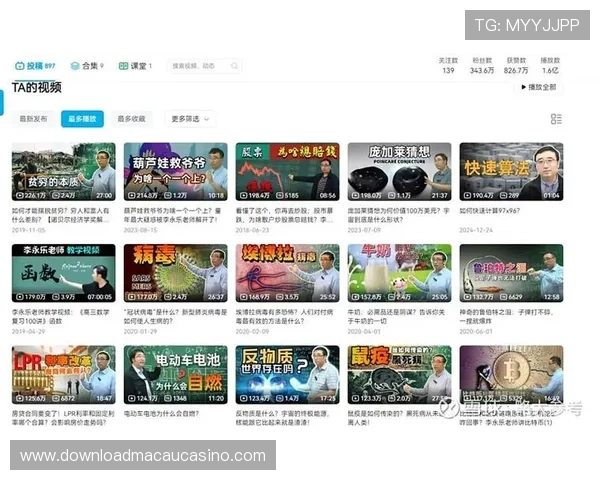Click the date 2019-04-29
The width and height of the screenshot is (600, 480).
(x=29, y=331)
